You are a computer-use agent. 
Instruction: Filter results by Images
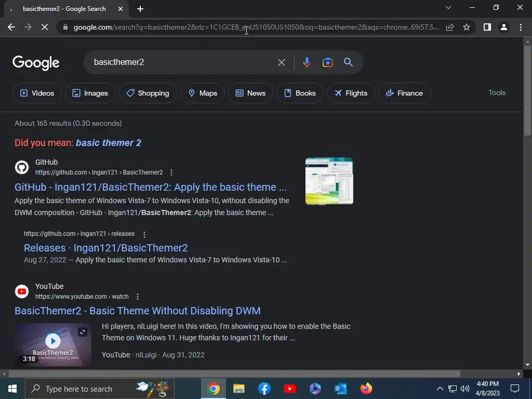coord(90,93)
